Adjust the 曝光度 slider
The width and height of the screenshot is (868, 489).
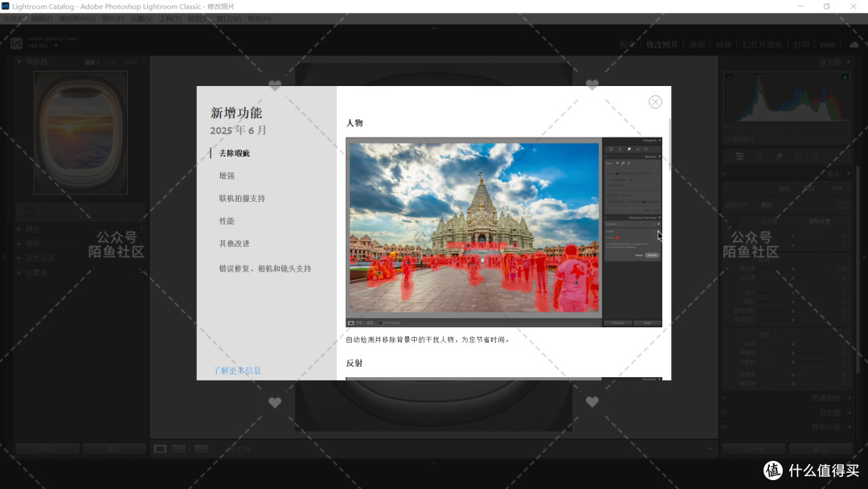click(x=792, y=269)
